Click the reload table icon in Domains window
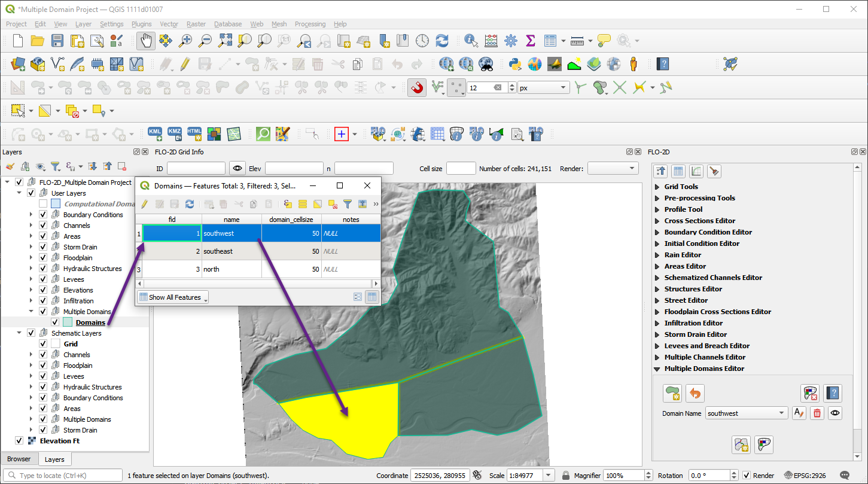This screenshot has width=868, height=484. pos(190,204)
